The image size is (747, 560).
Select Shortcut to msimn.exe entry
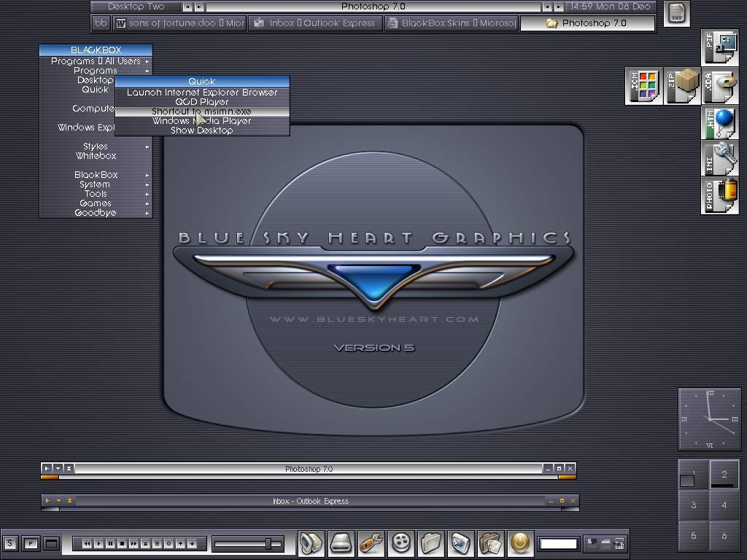[202, 112]
